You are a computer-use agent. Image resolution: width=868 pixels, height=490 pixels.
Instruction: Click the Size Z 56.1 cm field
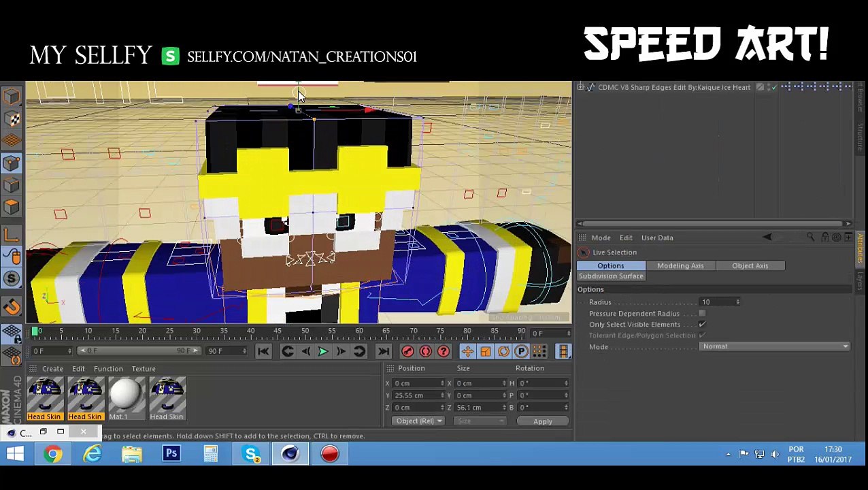pyautogui.click(x=480, y=408)
